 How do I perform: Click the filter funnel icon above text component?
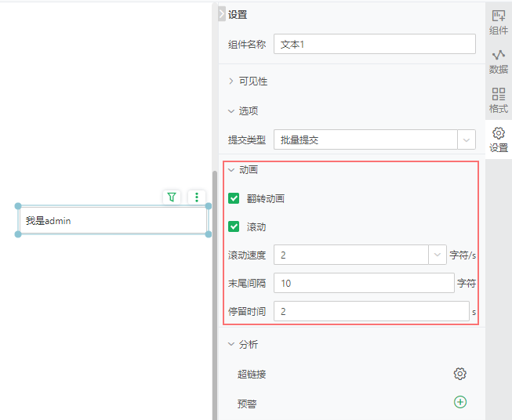172,197
